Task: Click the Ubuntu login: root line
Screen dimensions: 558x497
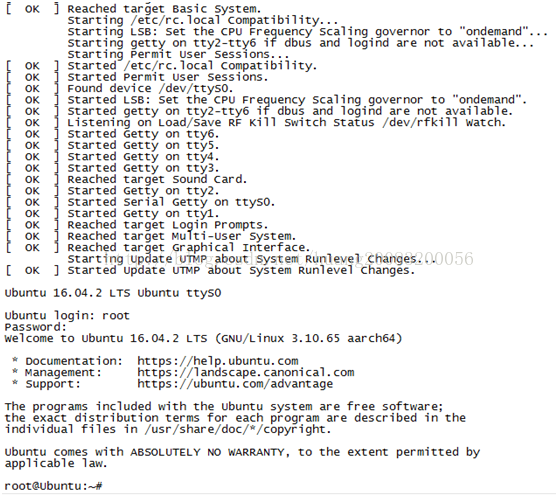Action: click(x=67, y=316)
